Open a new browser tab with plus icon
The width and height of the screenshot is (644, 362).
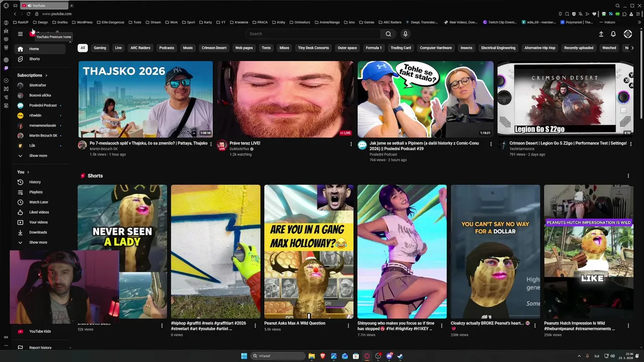click(71, 6)
